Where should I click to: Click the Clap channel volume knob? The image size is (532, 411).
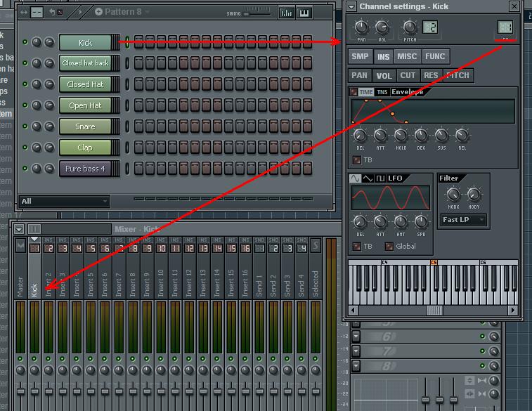49,148
